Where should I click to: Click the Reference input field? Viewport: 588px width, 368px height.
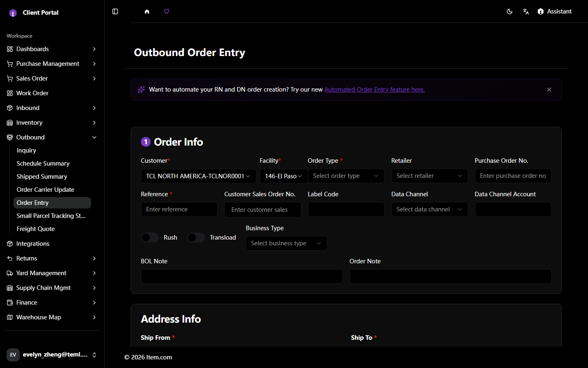point(179,209)
